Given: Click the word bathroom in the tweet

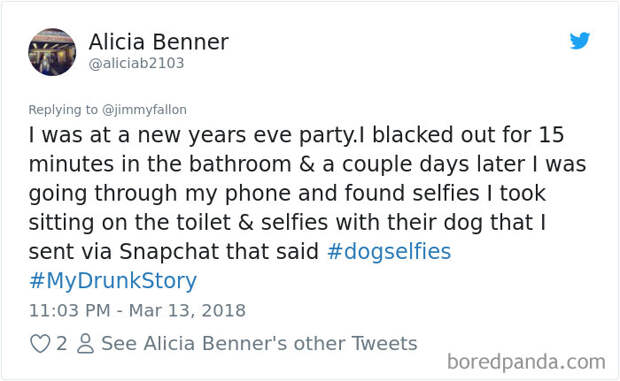Looking at the screenshot, I should [240, 164].
